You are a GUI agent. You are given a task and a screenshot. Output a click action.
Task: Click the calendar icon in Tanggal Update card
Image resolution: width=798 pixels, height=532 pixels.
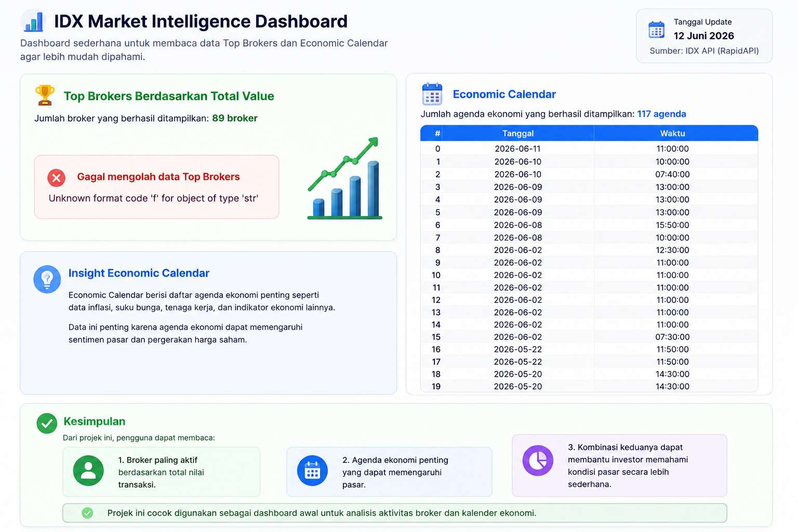tap(657, 30)
